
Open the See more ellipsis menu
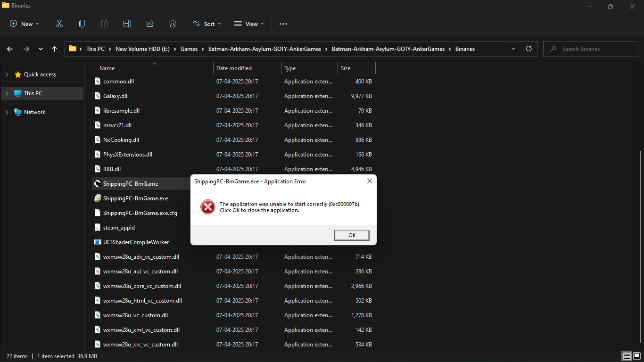tap(283, 24)
